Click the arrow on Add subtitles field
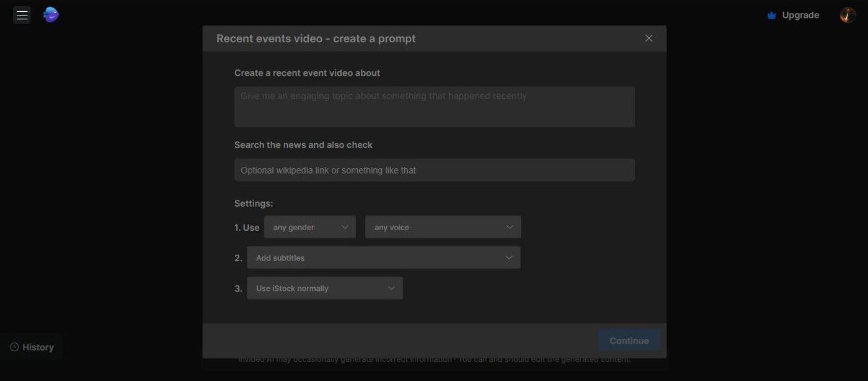The image size is (868, 381). 509,258
